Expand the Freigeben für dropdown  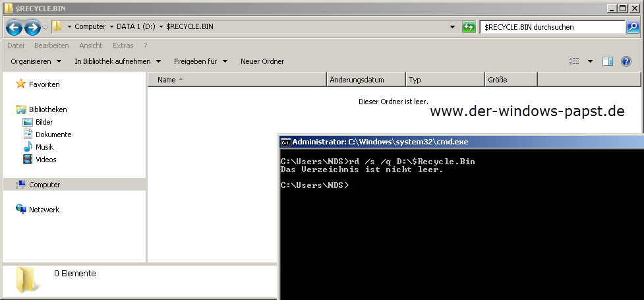click(x=200, y=61)
